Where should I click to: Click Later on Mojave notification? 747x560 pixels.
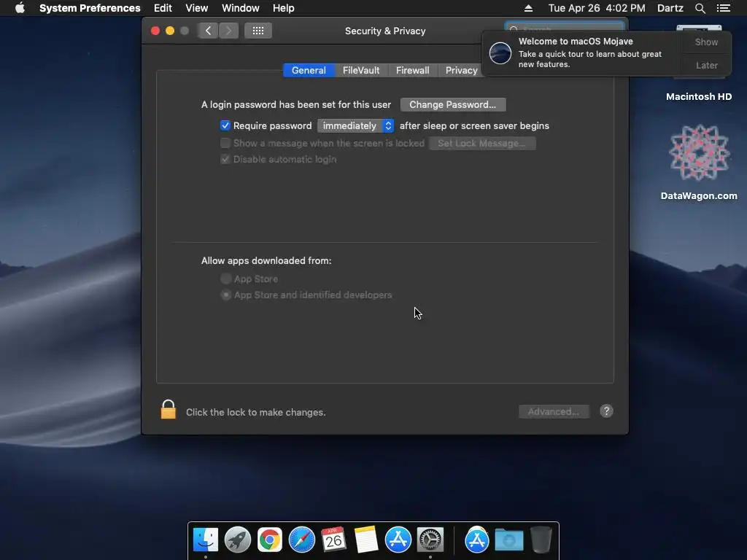[706, 65]
